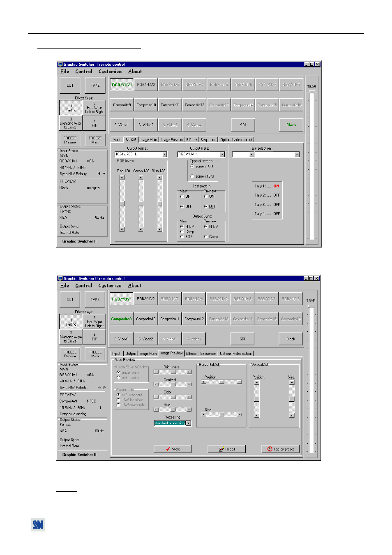Set Main test pattern OFF in Output-tab window
Screen dimensions: 392x555
182,206
